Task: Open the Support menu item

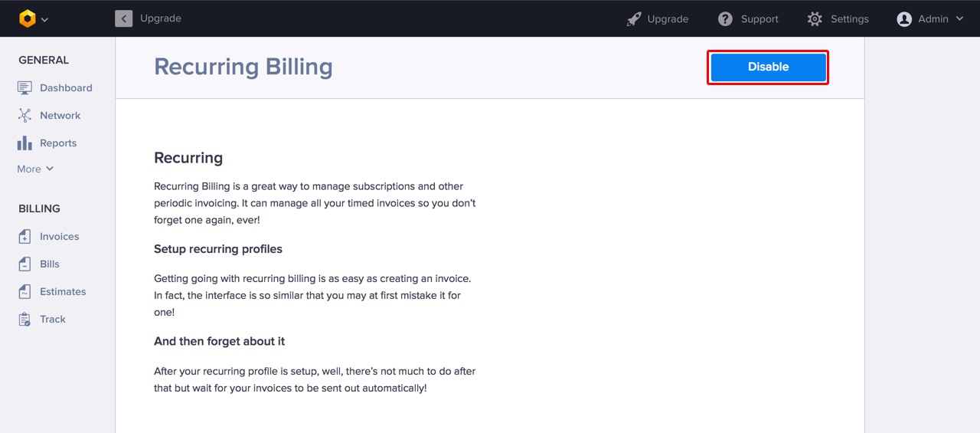Action: tap(759, 19)
